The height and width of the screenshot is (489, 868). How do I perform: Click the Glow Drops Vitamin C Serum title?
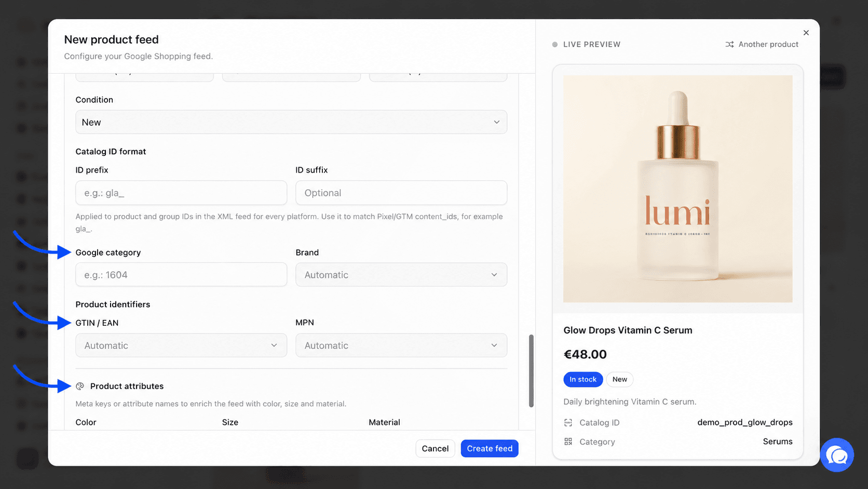tap(628, 331)
